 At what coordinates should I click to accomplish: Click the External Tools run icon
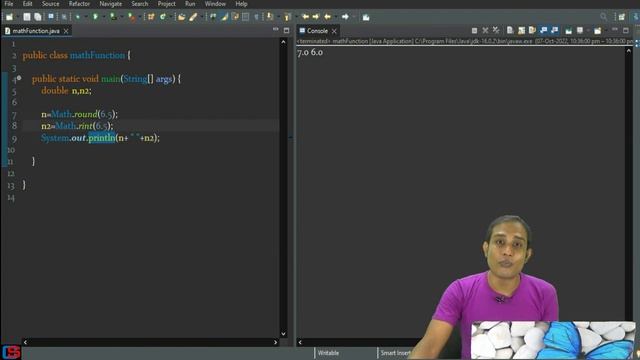click(x=131, y=17)
